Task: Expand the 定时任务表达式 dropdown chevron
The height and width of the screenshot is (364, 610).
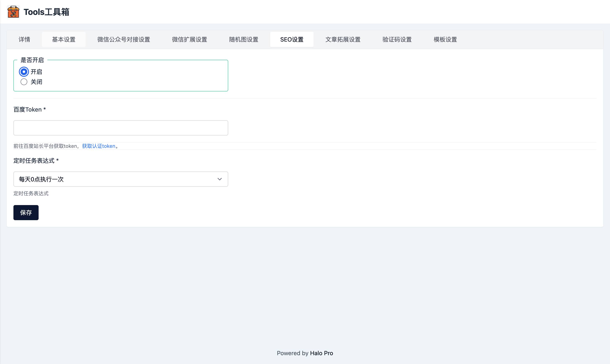Action: point(220,179)
